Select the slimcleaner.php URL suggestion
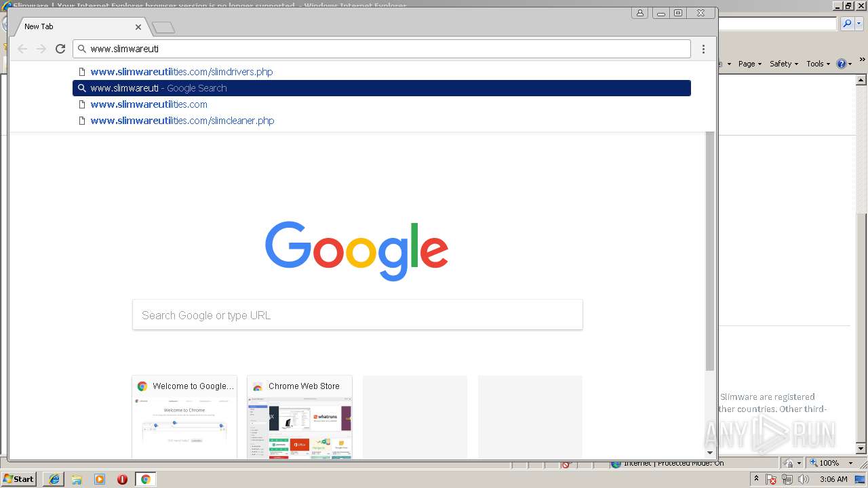This screenshot has width=868, height=488. click(x=382, y=121)
